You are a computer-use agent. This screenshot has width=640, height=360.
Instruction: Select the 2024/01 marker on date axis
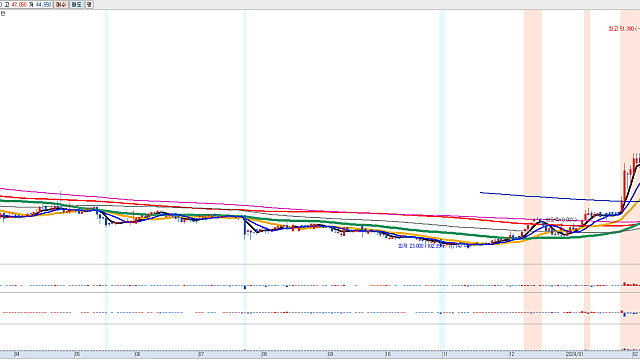[x=573, y=354]
